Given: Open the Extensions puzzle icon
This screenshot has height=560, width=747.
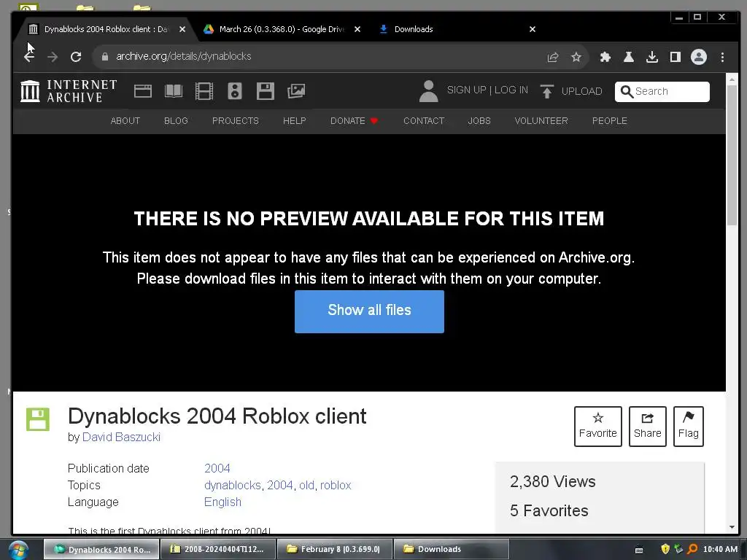Looking at the screenshot, I should click(605, 57).
